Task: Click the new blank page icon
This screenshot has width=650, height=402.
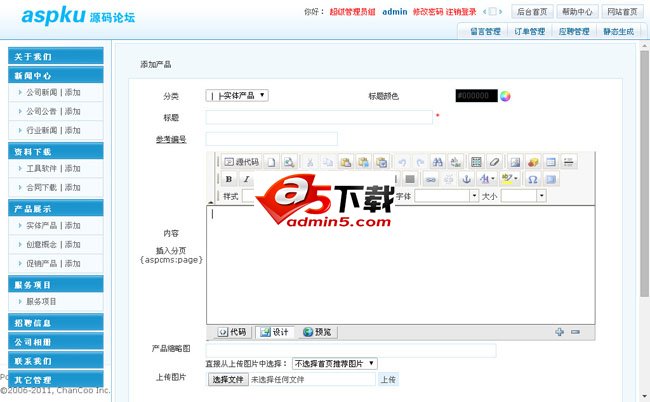Action: [271, 162]
